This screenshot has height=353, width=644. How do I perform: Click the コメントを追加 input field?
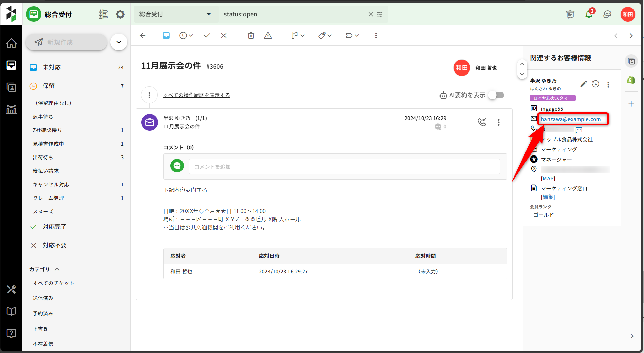coord(344,167)
